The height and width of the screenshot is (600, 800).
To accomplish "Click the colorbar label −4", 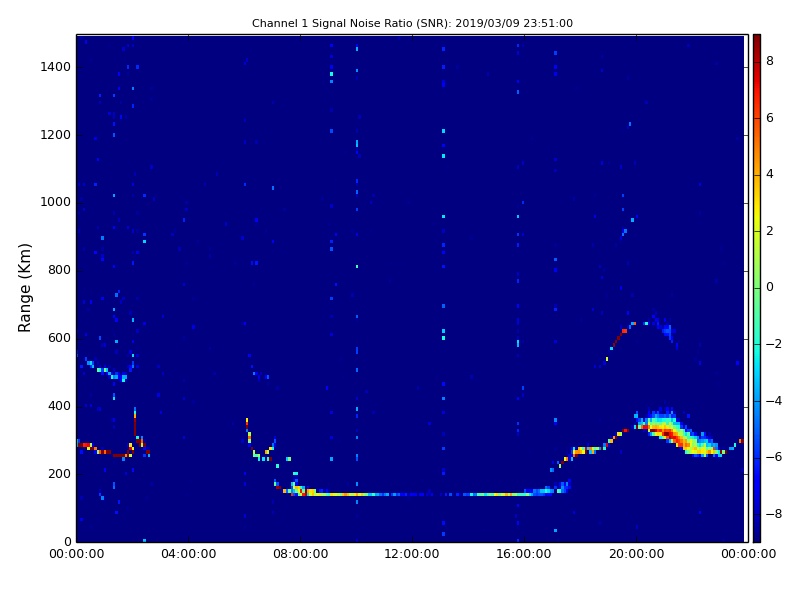I will coord(773,401).
